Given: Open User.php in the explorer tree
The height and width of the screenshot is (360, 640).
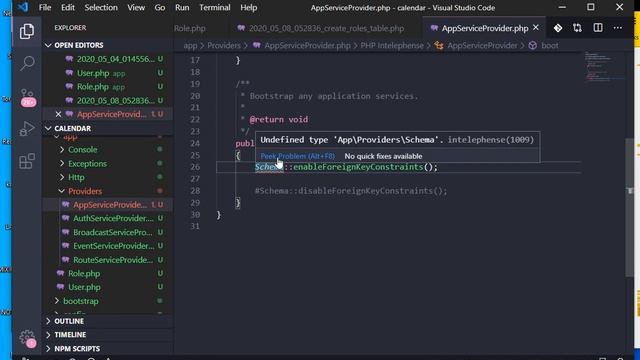Looking at the screenshot, I should click(x=84, y=287).
